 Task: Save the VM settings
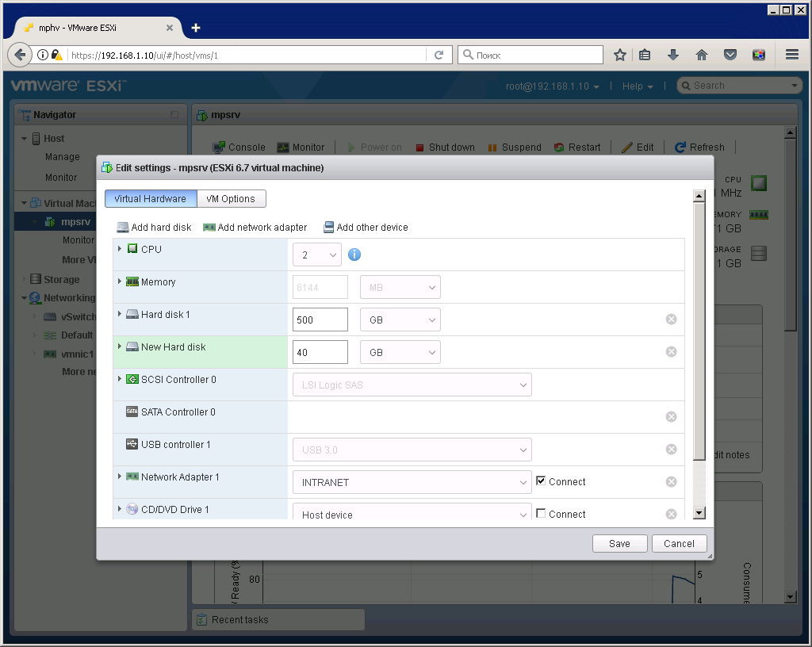(620, 543)
